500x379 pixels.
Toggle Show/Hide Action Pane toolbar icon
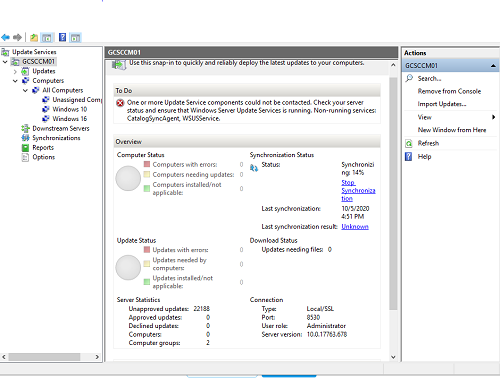tap(75, 38)
